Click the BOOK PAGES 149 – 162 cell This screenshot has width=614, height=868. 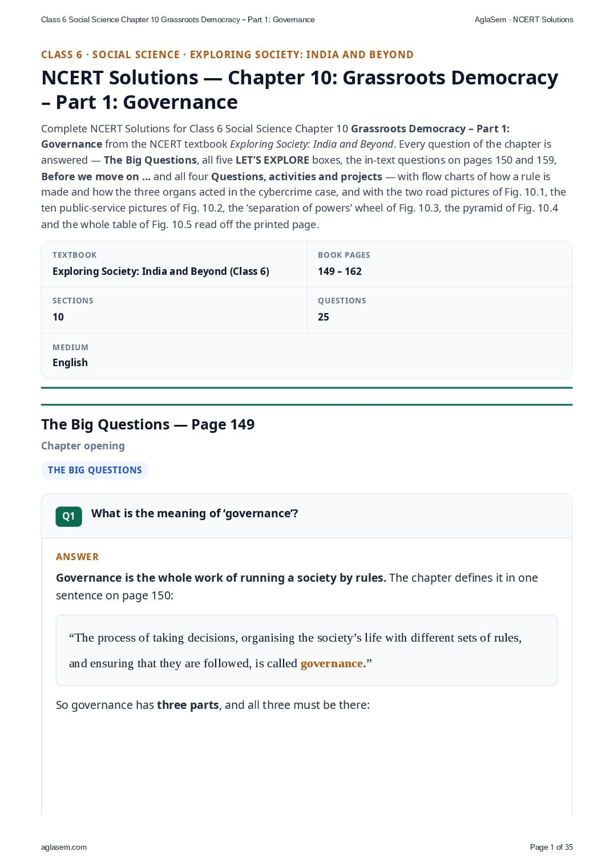coord(439,264)
